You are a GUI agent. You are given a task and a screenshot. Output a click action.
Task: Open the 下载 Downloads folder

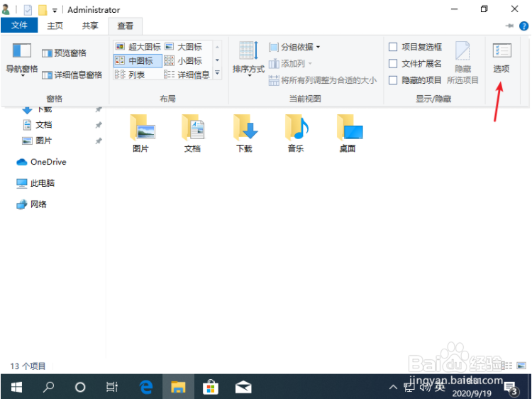point(245,133)
